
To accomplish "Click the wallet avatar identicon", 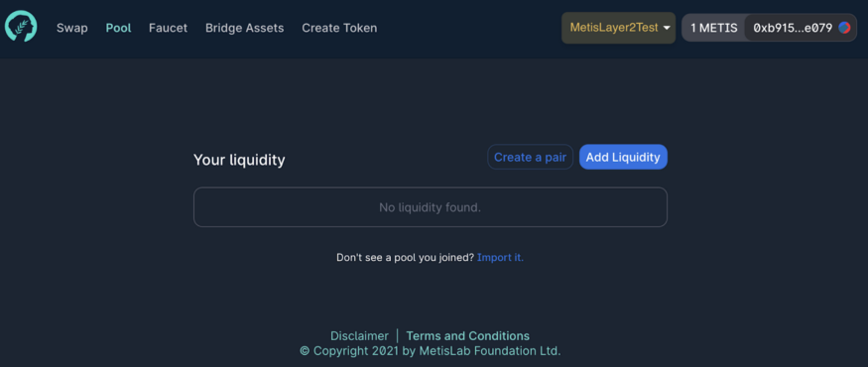I will point(844,28).
